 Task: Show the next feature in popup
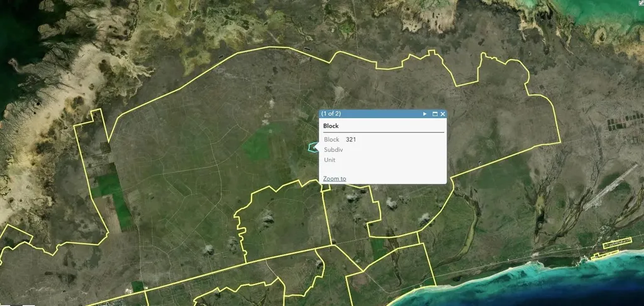click(425, 114)
